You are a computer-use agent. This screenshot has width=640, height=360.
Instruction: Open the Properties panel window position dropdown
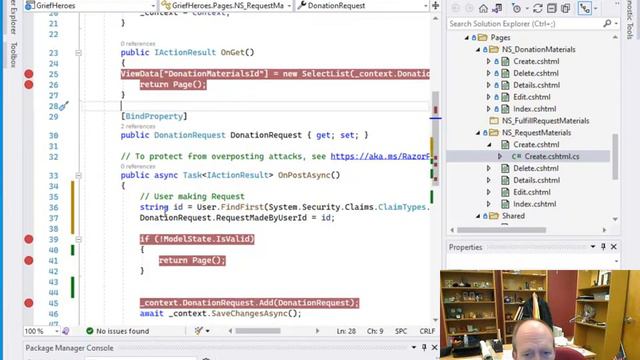593,247
